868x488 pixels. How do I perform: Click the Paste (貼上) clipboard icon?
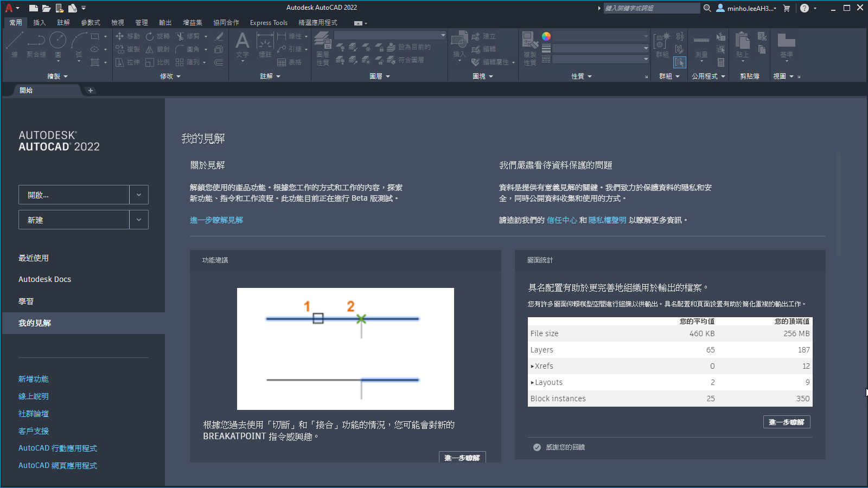pos(743,45)
